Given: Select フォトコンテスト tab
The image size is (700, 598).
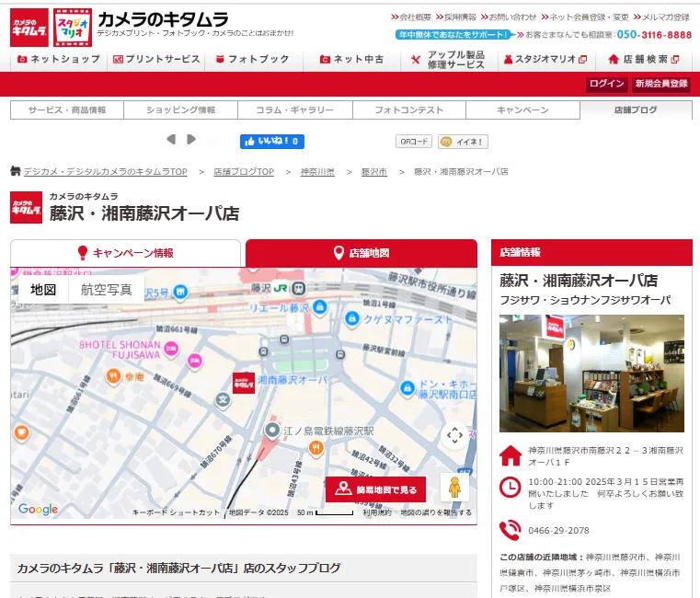Looking at the screenshot, I should coord(409,109).
